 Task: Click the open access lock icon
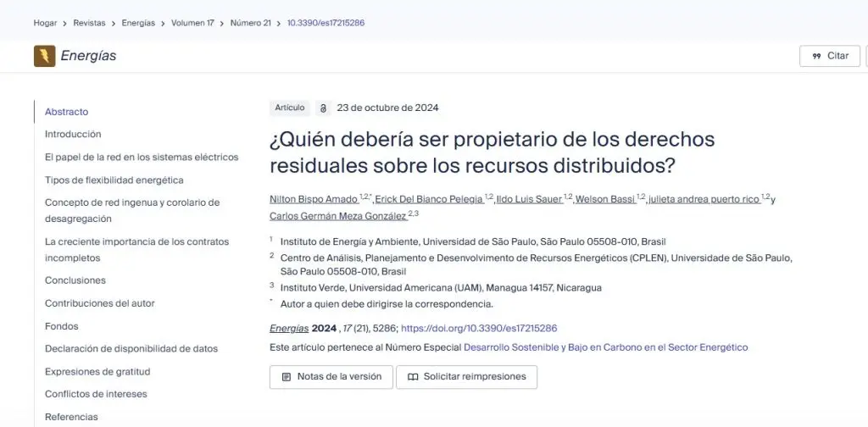click(323, 108)
